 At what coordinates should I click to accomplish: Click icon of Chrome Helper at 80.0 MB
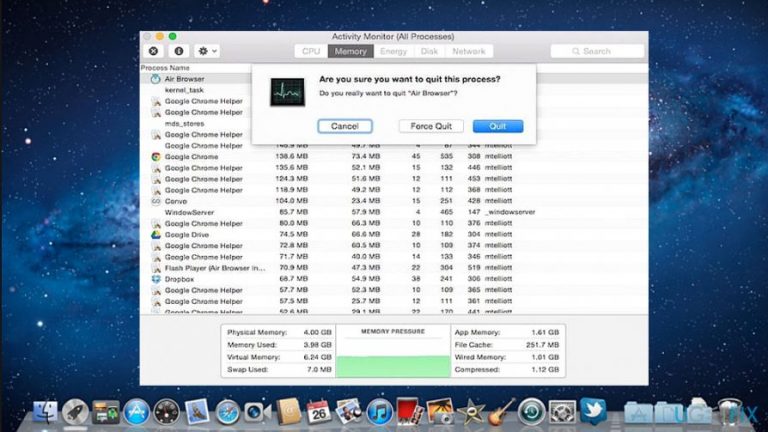tap(155, 223)
